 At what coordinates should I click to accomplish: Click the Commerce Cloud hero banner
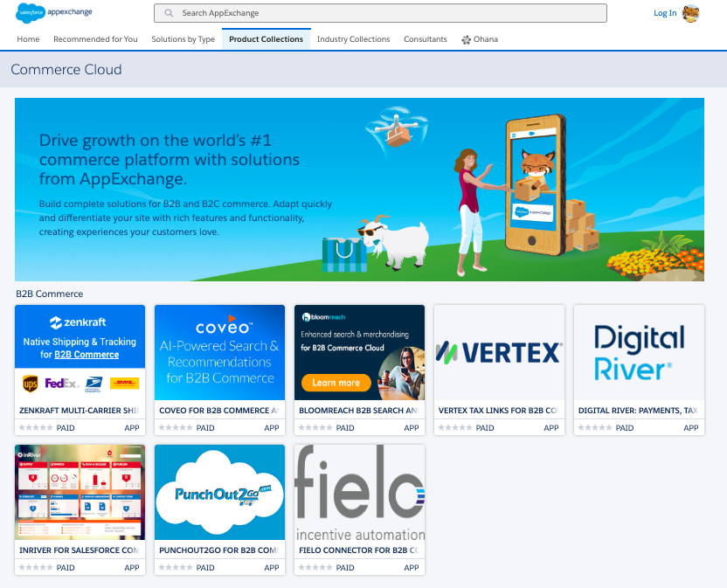(359, 190)
